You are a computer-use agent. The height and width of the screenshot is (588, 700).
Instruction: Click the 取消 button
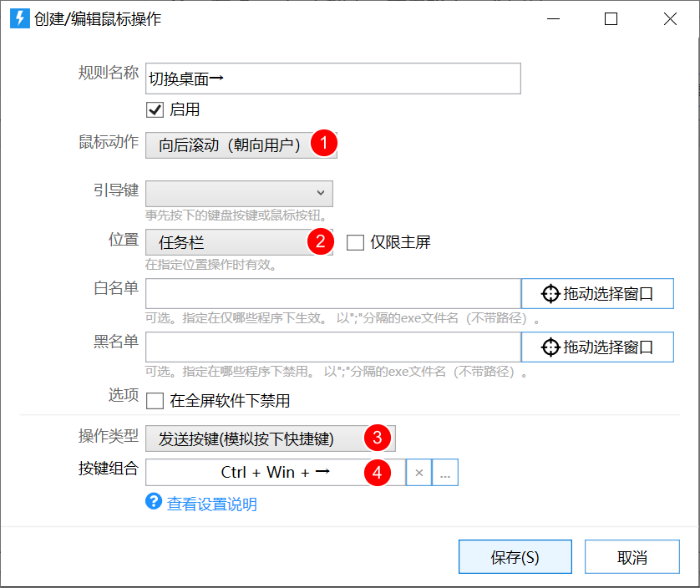(x=632, y=557)
